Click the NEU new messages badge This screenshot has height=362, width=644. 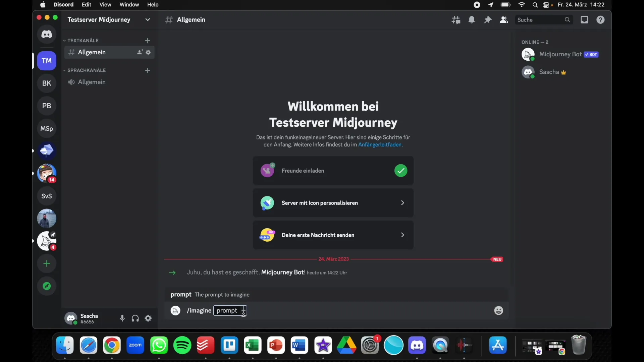pos(497,259)
